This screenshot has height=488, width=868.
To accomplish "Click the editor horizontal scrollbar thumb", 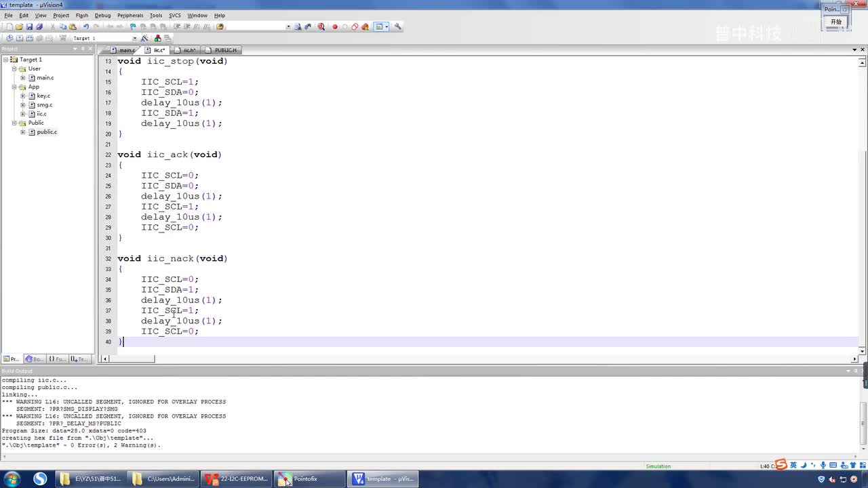I will pos(132,359).
